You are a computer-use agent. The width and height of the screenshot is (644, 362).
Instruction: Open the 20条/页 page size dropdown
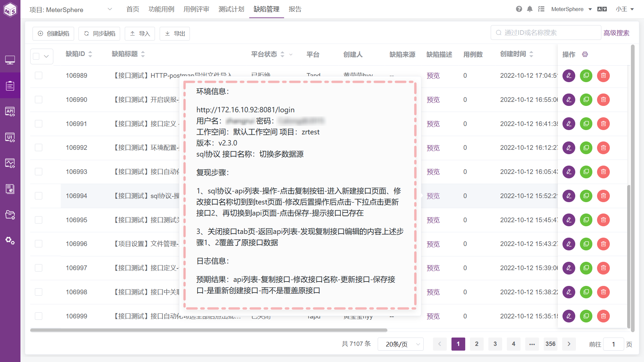(x=400, y=344)
